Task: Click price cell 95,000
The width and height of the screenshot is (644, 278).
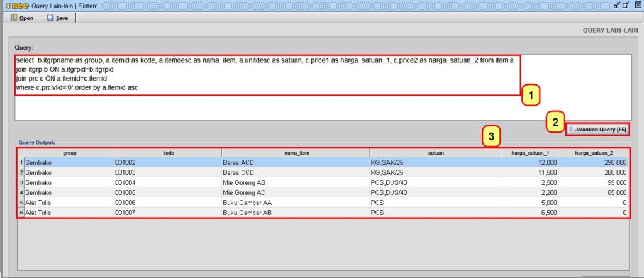Action: coord(593,182)
